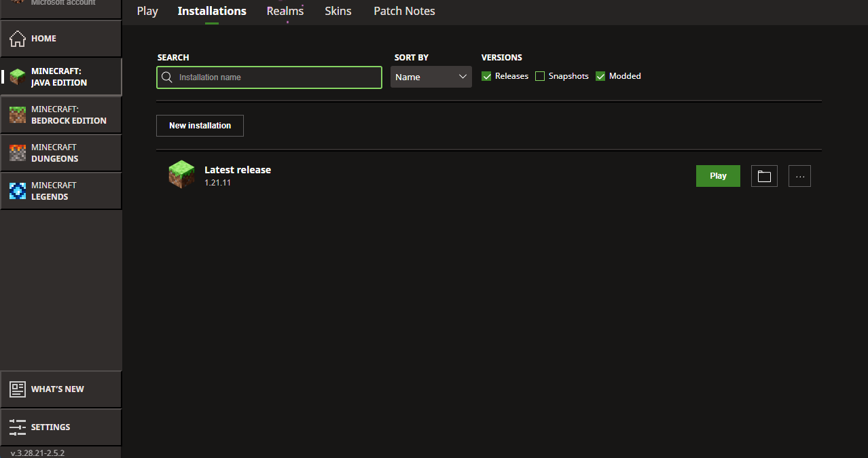
Task: Uncheck the Releases versions checkbox
Action: [486, 76]
